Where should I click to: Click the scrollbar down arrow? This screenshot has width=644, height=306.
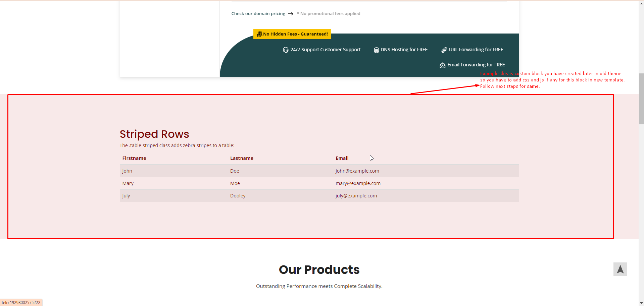(641, 303)
